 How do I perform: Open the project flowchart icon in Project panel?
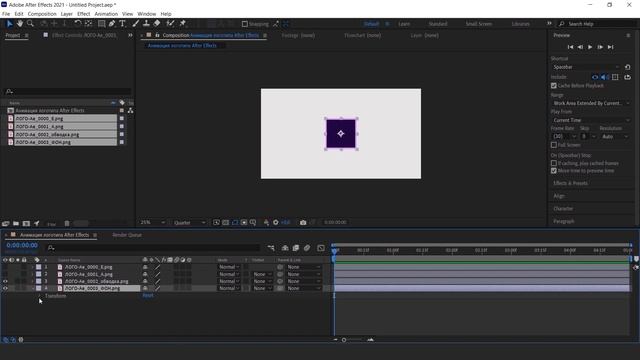130,111
